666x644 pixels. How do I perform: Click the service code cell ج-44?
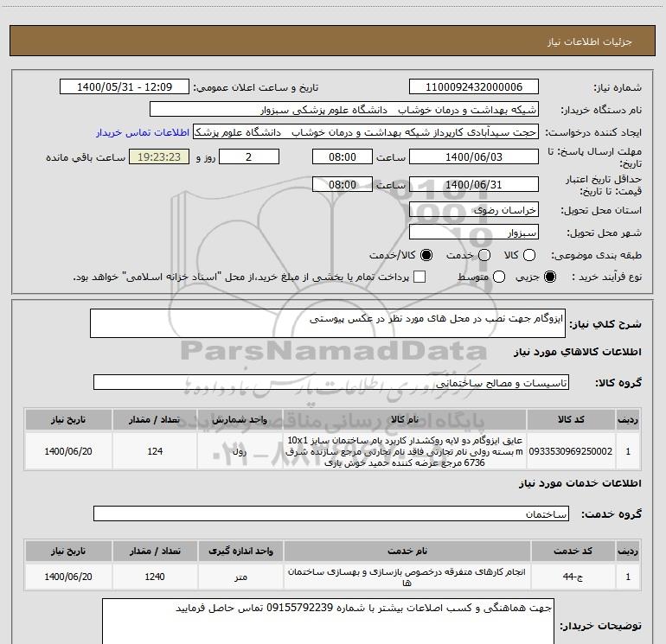(x=573, y=577)
